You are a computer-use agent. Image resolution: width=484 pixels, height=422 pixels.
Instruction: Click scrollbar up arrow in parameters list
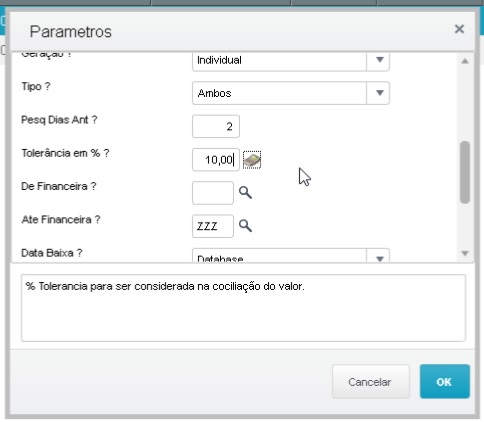click(465, 61)
